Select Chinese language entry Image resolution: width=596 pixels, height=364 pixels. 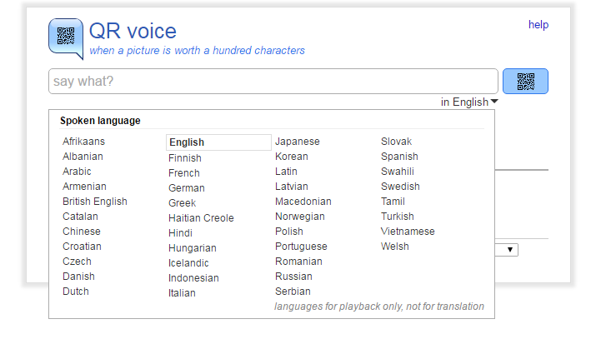[81, 232]
